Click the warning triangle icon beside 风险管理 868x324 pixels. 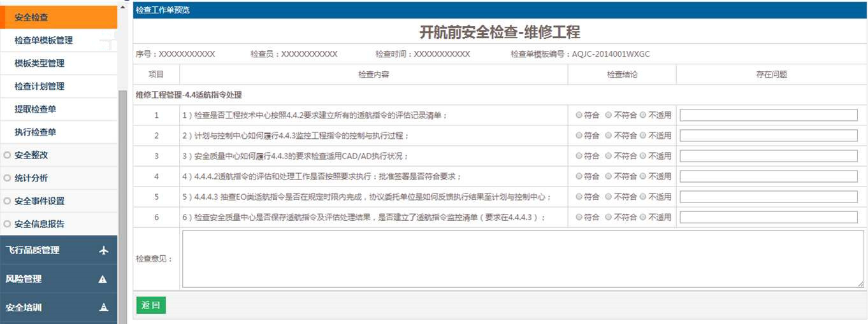(x=103, y=279)
